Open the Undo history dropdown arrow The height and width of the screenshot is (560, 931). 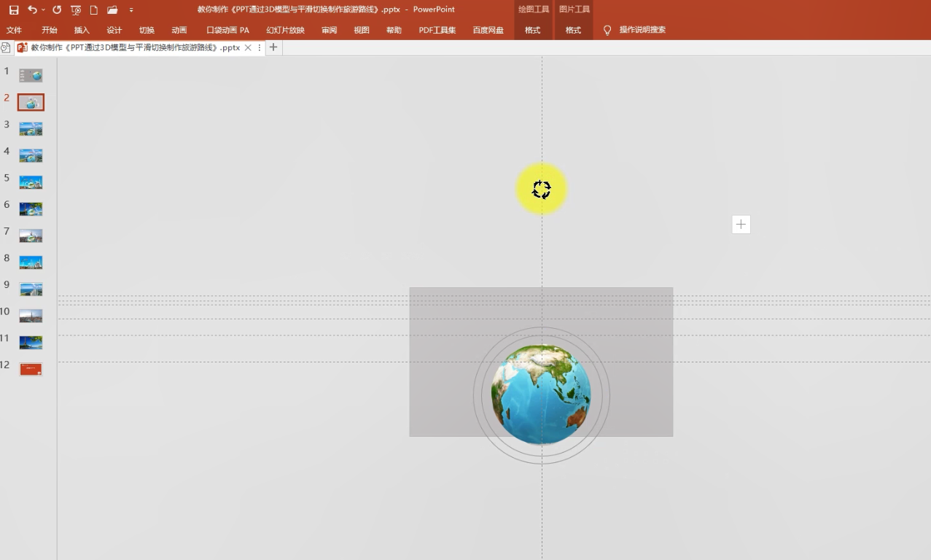tap(43, 9)
